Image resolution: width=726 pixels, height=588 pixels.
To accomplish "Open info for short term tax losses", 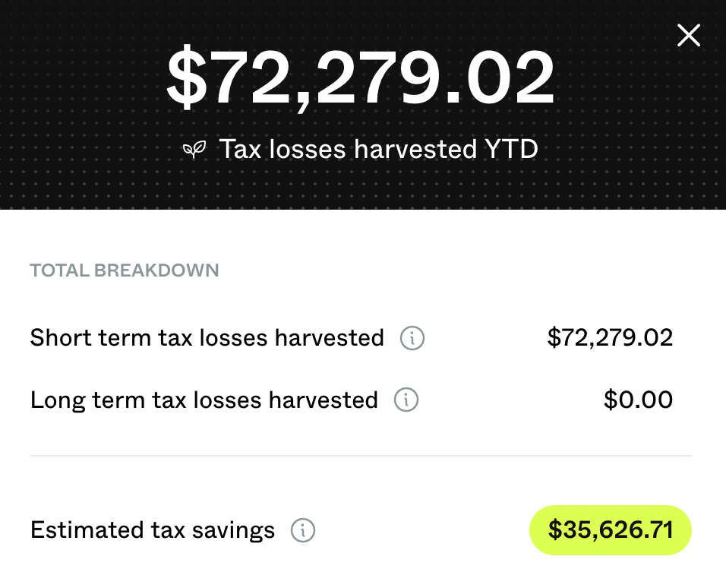I will 412,338.
